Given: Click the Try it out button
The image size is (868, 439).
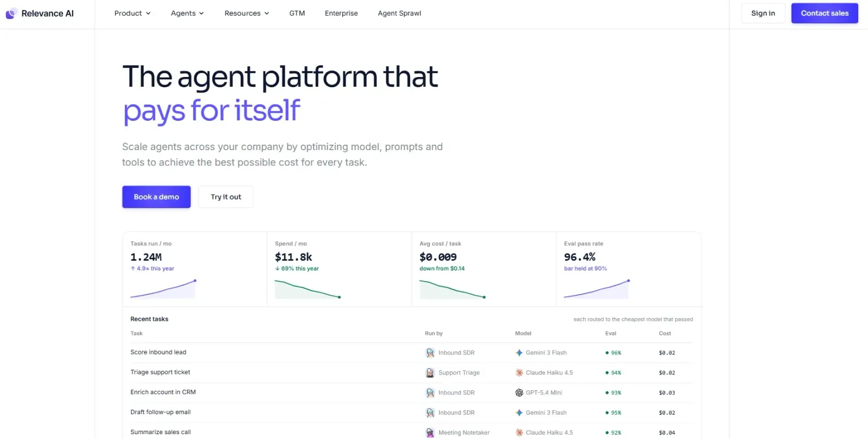Looking at the screenshot, I should 226,197.
